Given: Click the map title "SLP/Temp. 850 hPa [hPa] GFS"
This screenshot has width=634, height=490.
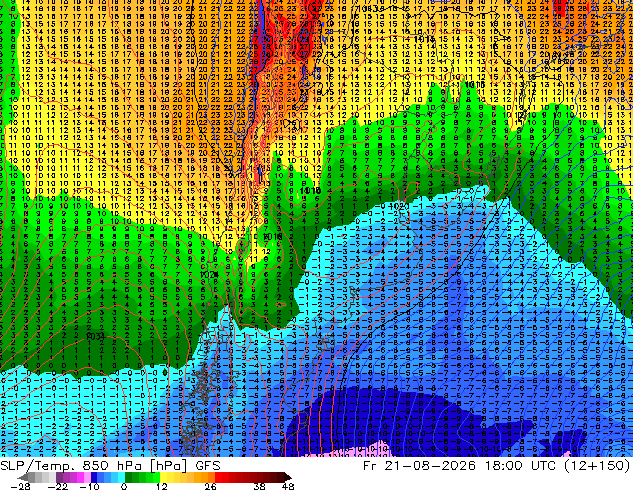Looking at the screenshot, I should coord(110,465).
